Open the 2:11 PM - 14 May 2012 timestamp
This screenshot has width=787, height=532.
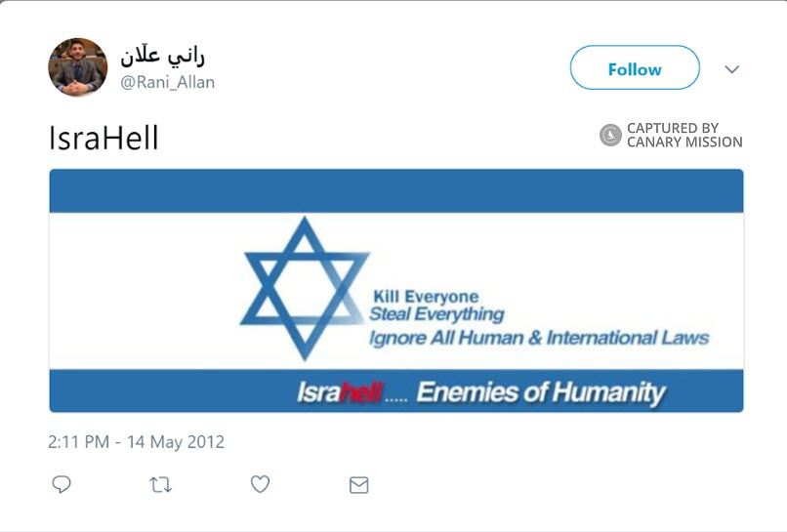137,442
